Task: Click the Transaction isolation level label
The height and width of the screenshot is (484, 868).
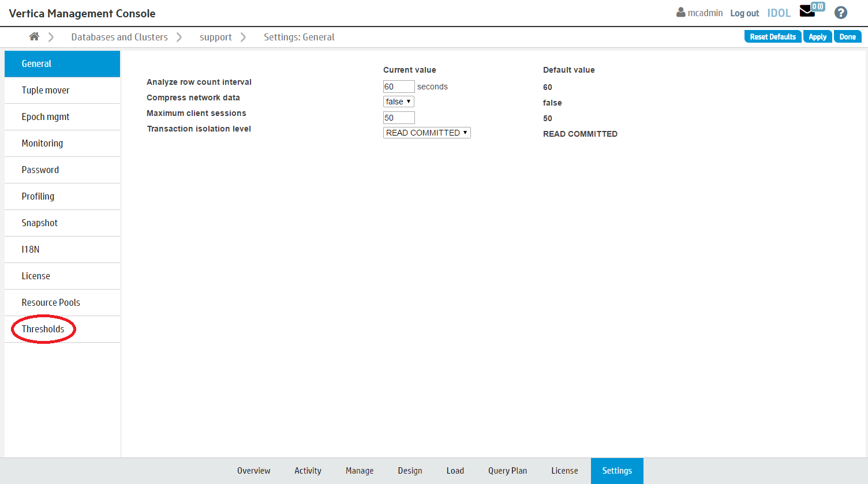Action: (199, 129)
